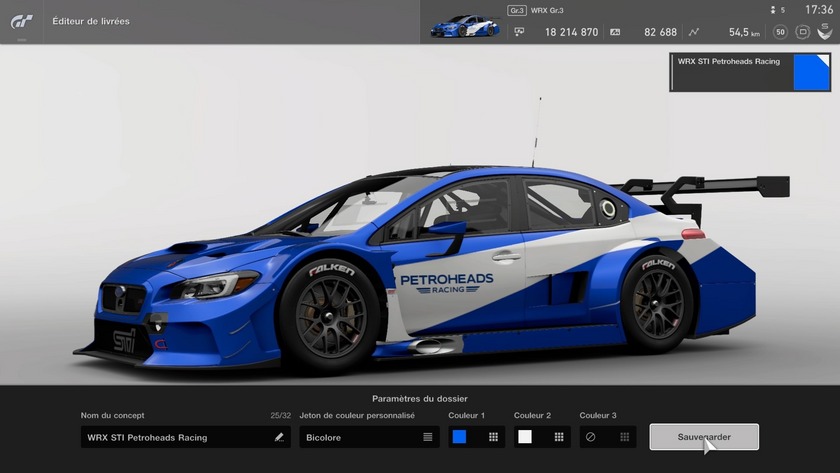Click the mileage points icon beside 82 688

[615, 32]
